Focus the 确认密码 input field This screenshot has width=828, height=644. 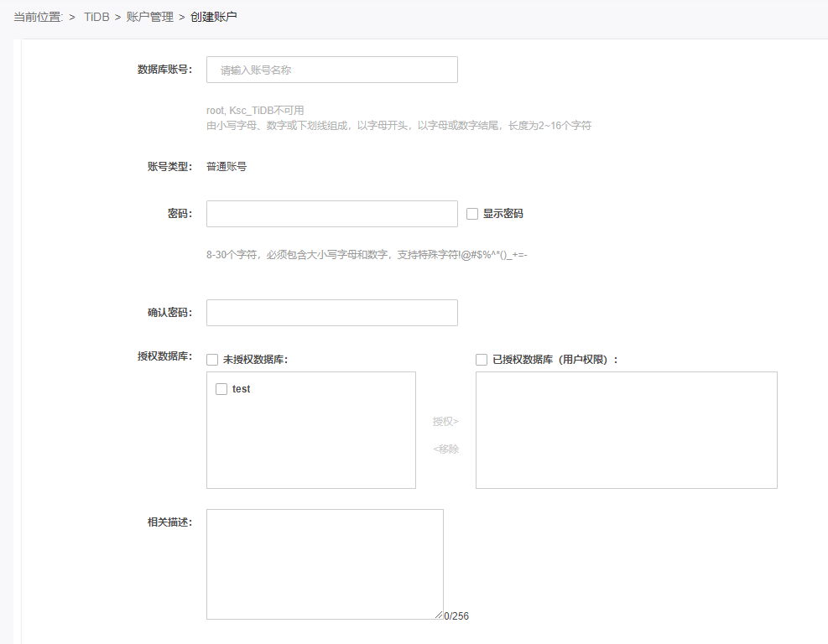pos(331,313)
